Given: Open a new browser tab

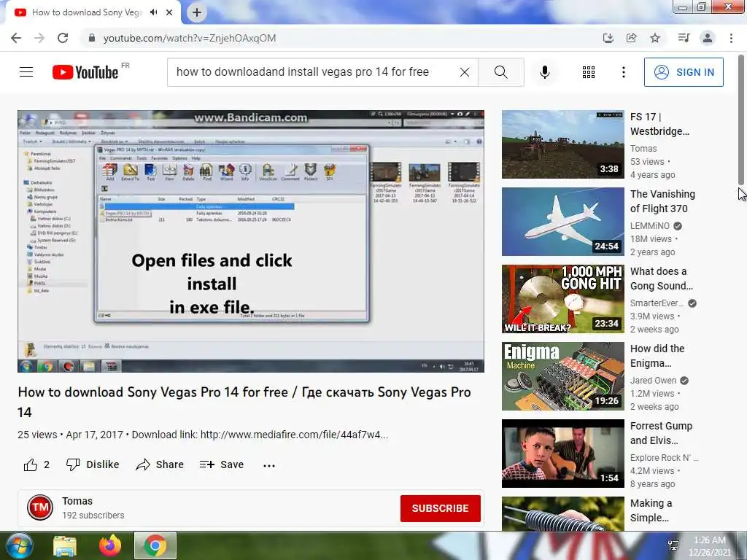Looking at the screenshot, I should coord(197,12).
